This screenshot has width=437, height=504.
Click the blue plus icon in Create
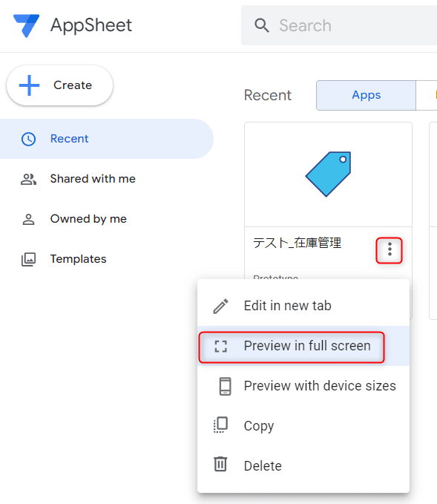tap(29, 85)
